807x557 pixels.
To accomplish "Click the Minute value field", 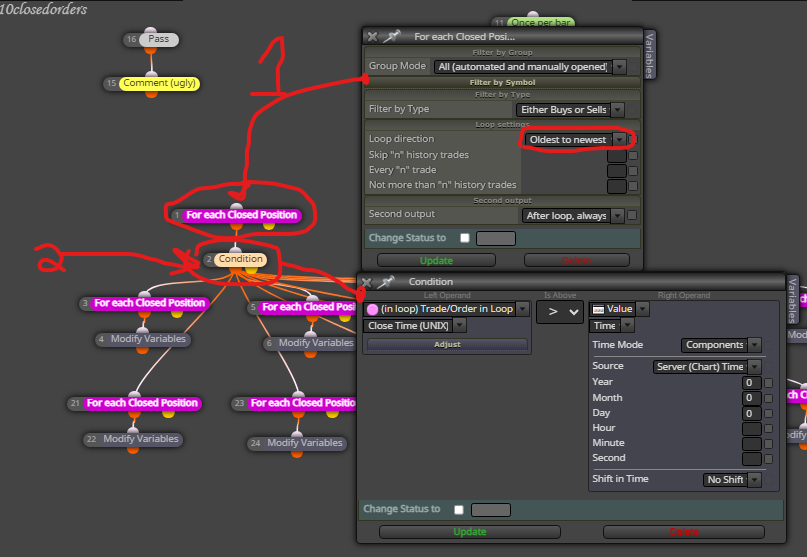I will pyautogui.click(x=751, y=443).
